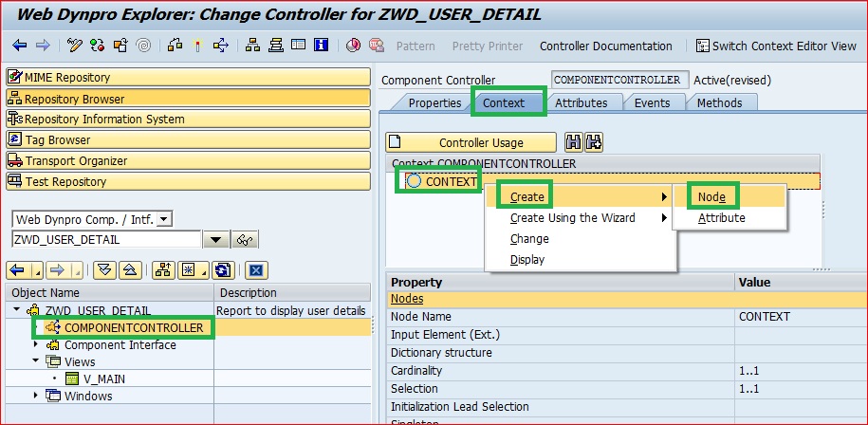Click the Find Next binoculars icon
868x425 pixels.
pos(594,142)
